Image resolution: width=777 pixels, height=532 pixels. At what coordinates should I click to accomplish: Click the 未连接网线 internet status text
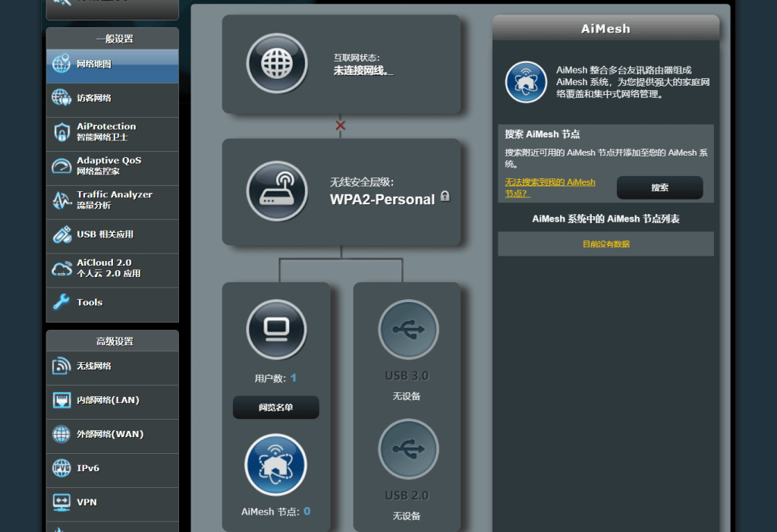tap(363, 71)
